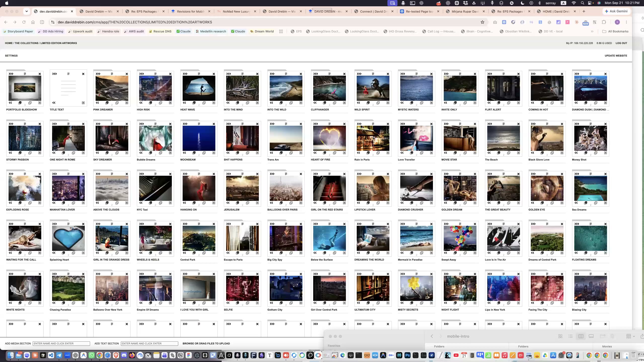Click the double-left-arrow icon on SELFIE card

pyautogui.click(x=228, y=303)
